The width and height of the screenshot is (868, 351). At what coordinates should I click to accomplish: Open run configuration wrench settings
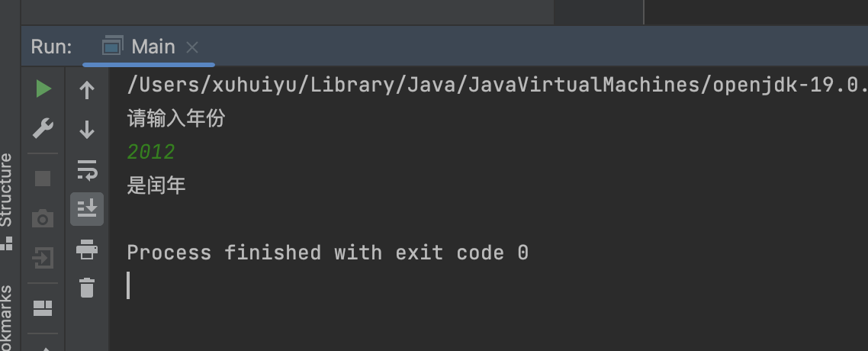(x=43, y=129)
